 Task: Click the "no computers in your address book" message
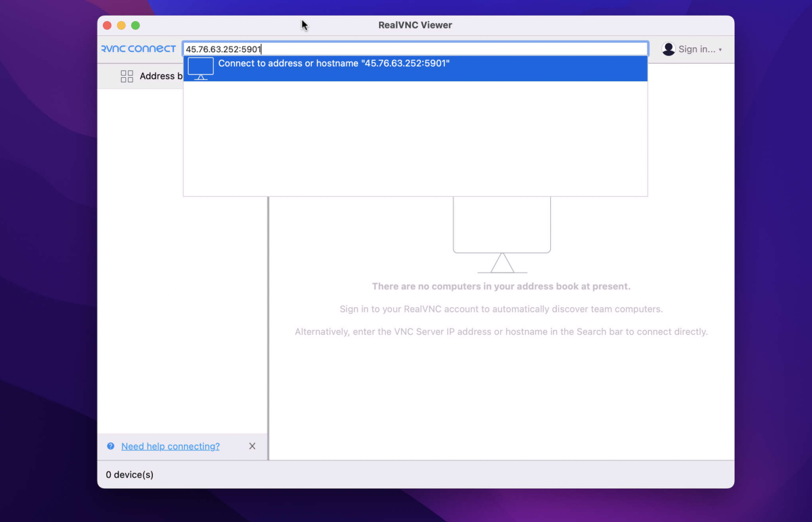point(501,287)
